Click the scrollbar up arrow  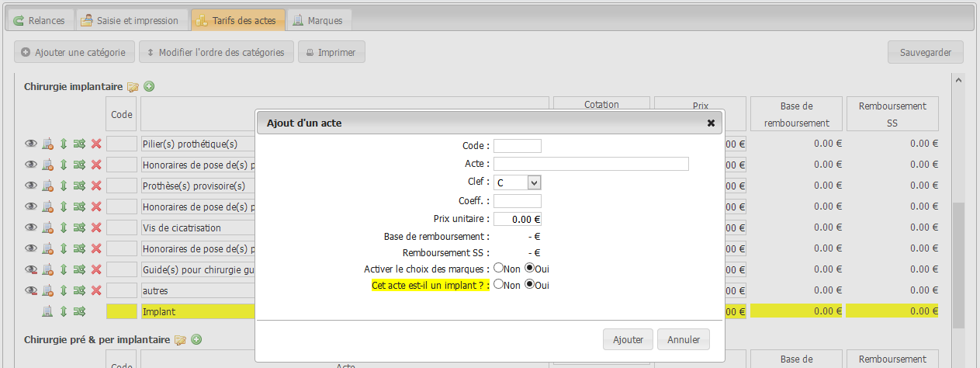[x=958, y=80]
